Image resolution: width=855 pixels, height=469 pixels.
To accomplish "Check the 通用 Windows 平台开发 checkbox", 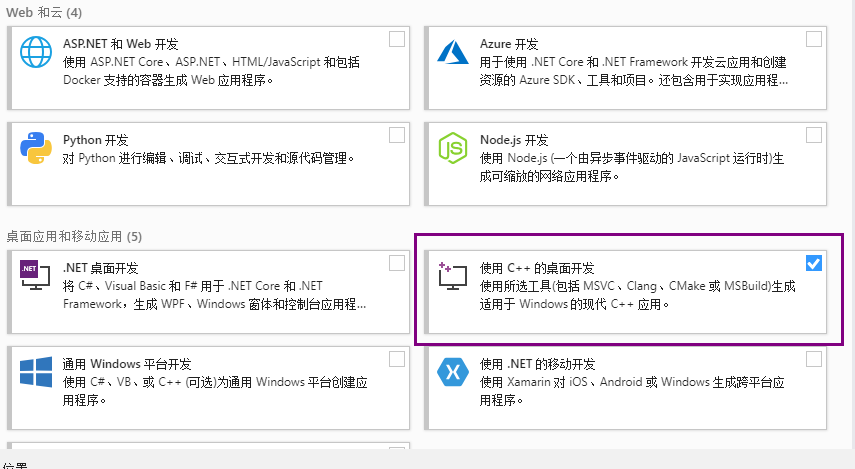I will 397,359.
